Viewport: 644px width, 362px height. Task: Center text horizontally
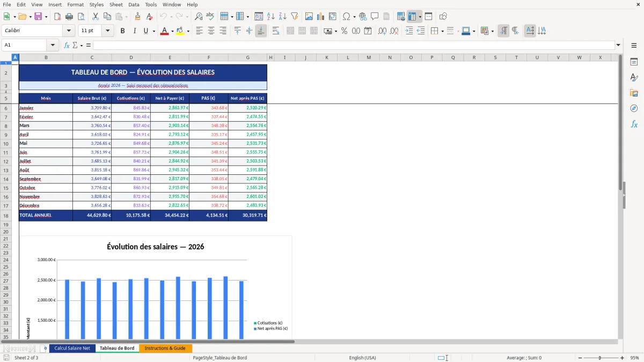point(211,31)
